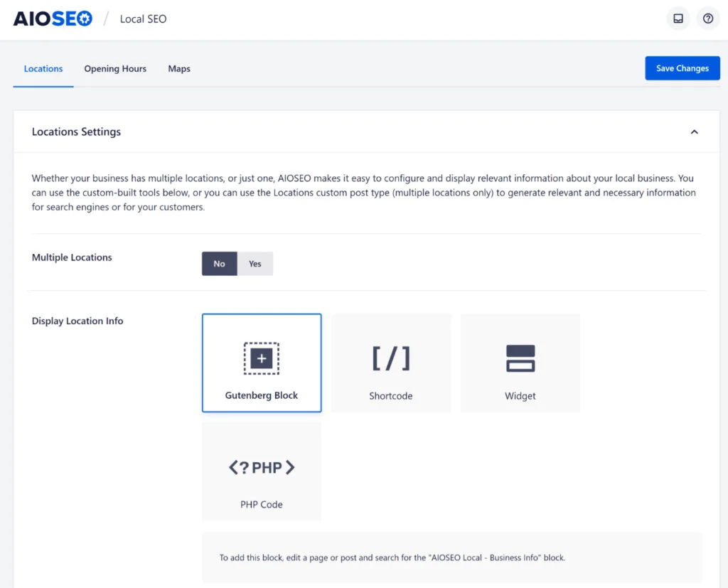The height and width of the screenshot is (588, 728).
Task: Select the PHP Code icon
Action: point(262,467)
